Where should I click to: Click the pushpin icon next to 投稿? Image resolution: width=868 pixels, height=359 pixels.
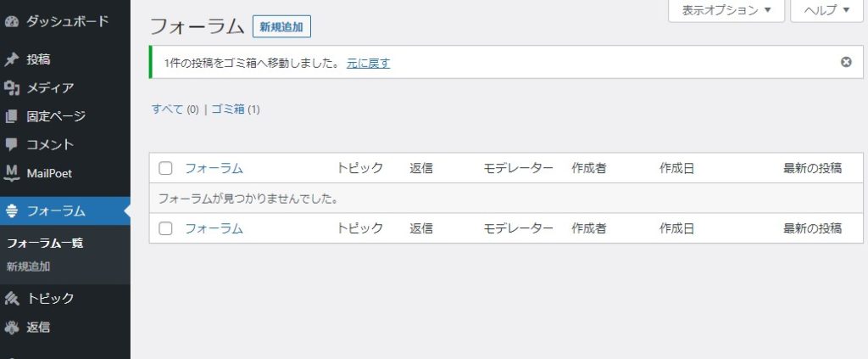12,59
